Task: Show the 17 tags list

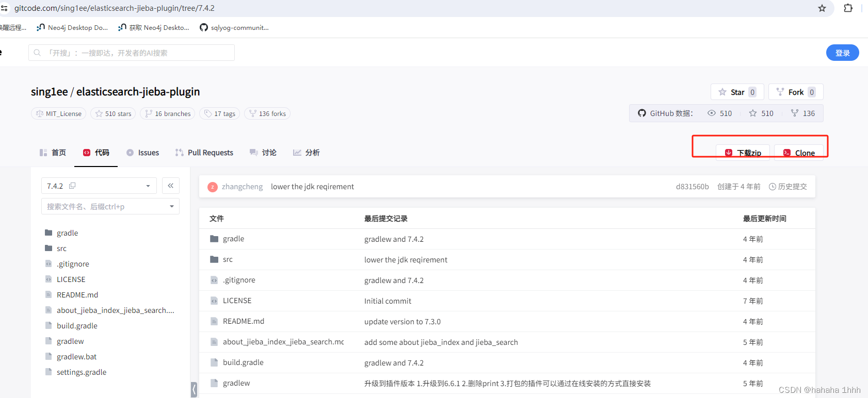Action: point(220,113)
